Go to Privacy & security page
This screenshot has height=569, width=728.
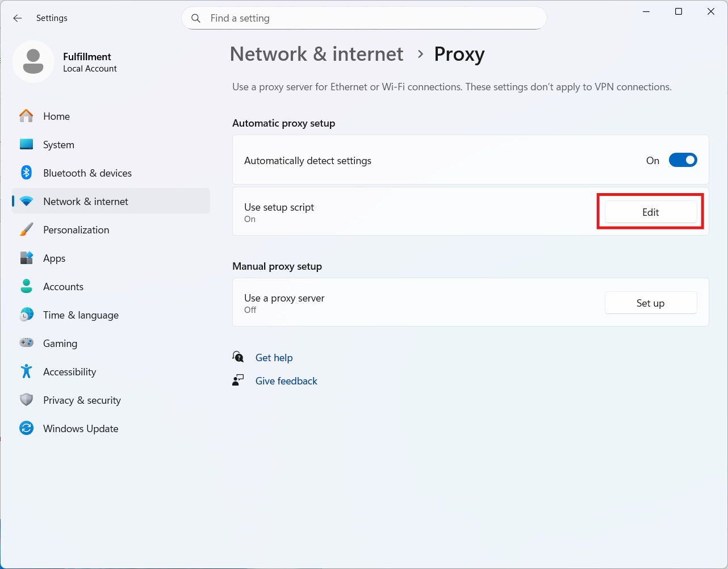pos(82,400)
